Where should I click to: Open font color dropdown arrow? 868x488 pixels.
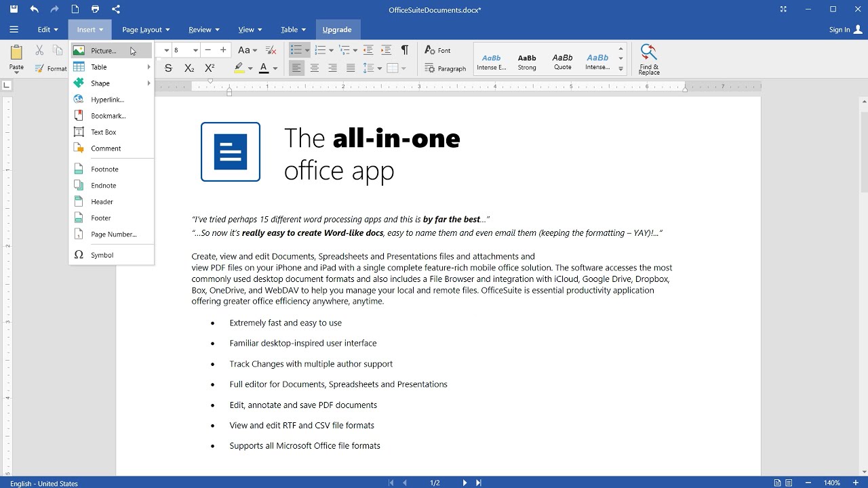275,68
